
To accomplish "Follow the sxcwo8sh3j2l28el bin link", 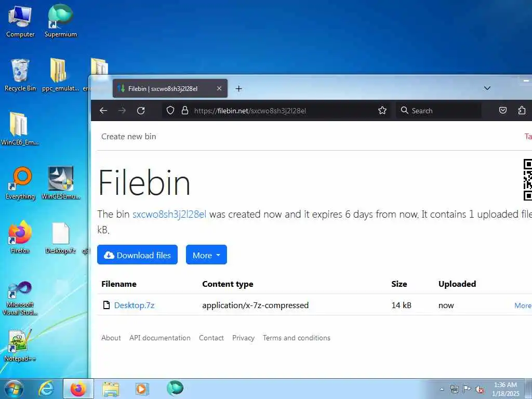I will (x=169, y=215).
